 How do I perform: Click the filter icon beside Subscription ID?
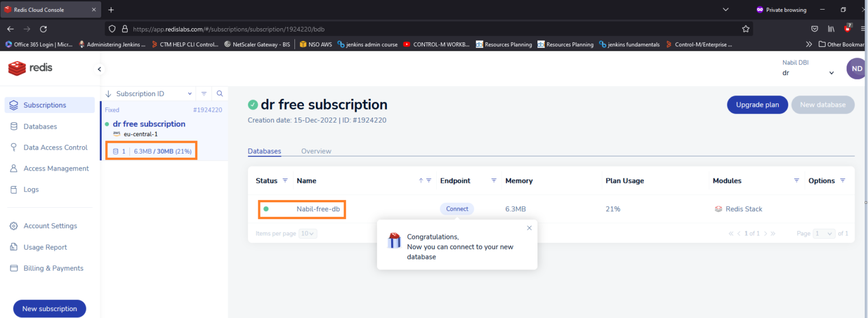click(x=204, y=94)
